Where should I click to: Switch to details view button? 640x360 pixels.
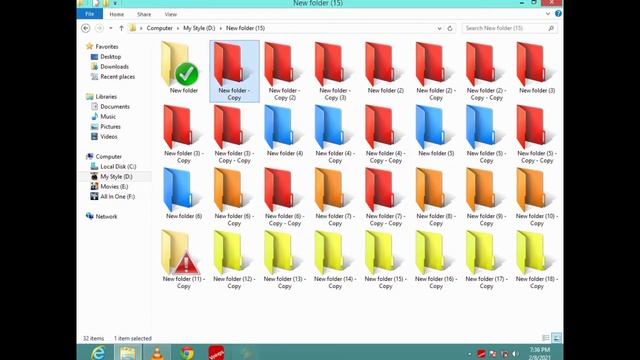(x=546, y=338)
